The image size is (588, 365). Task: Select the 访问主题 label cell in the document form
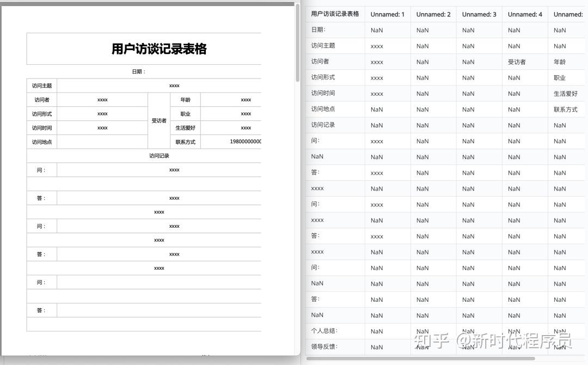coord(41,86)
